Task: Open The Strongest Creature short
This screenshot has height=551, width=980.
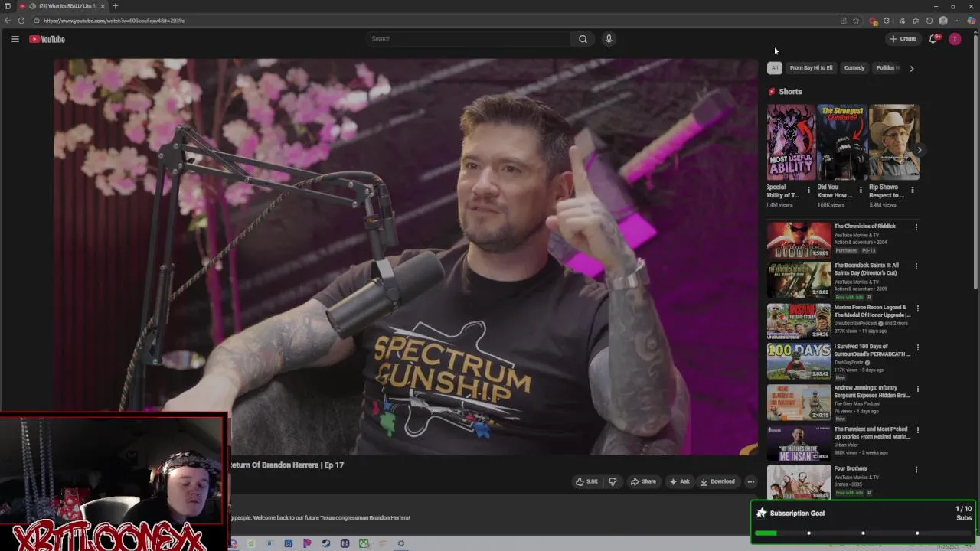Action: click(x=842, y=142)
